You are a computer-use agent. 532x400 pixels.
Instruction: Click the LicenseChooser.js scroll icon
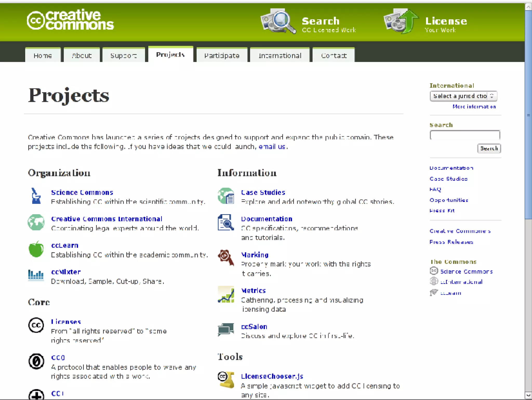point(226,380)
